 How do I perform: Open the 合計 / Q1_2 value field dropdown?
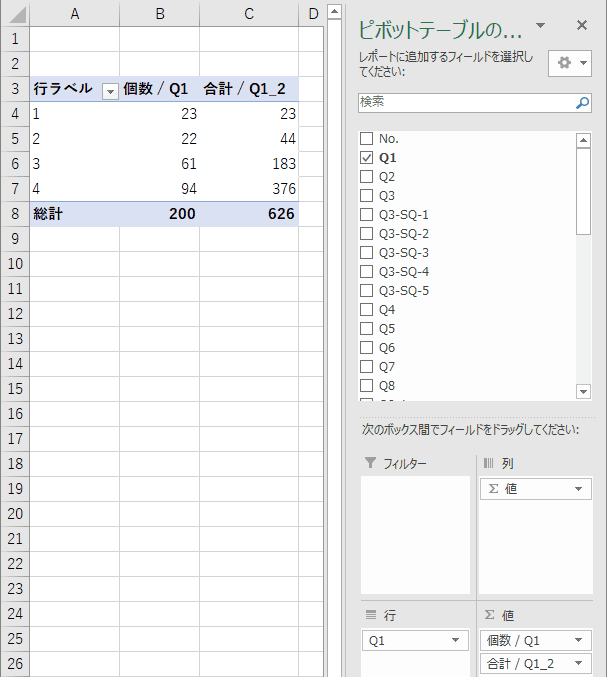click(580, 663)
